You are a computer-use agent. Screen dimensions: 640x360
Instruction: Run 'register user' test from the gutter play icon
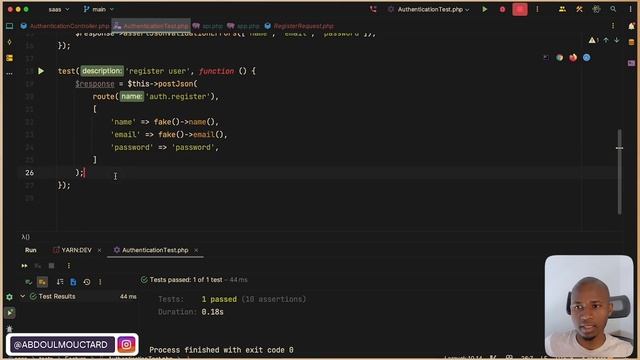[x=41, y=71]
